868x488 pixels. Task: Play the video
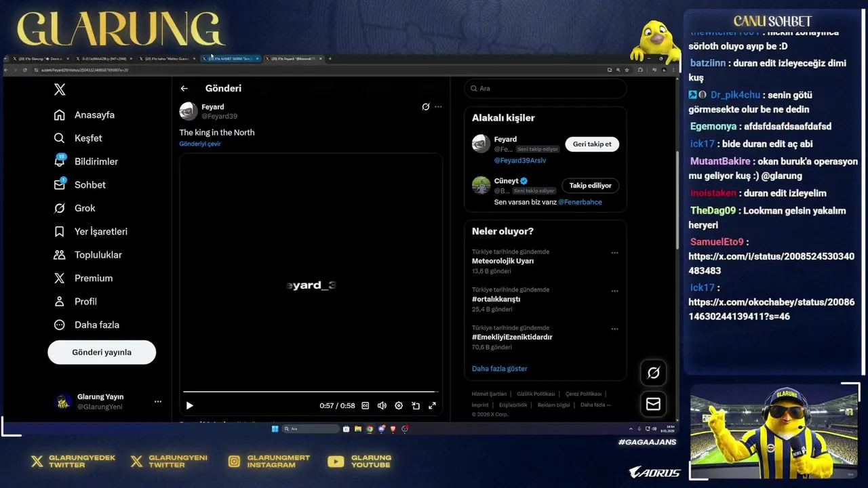[189, 405]
